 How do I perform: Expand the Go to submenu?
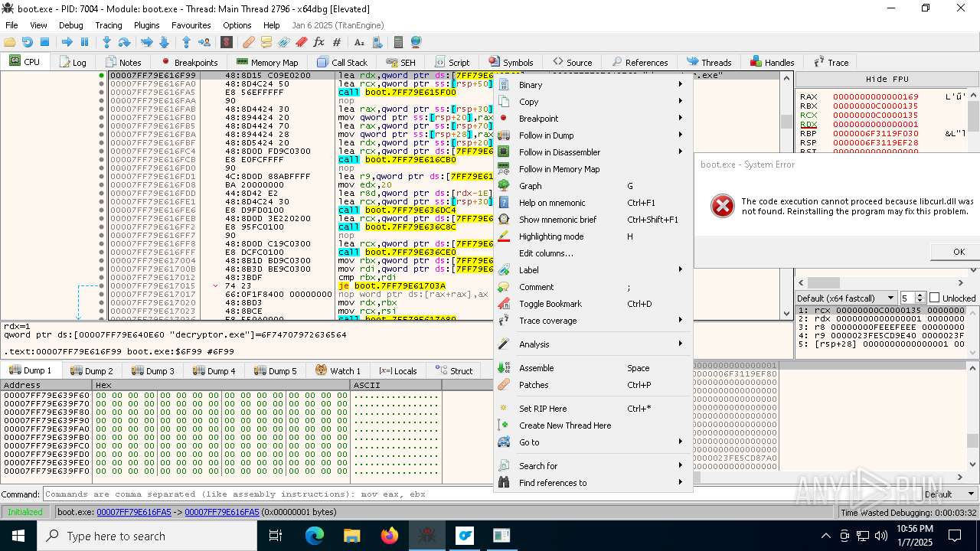coord(593,442)
